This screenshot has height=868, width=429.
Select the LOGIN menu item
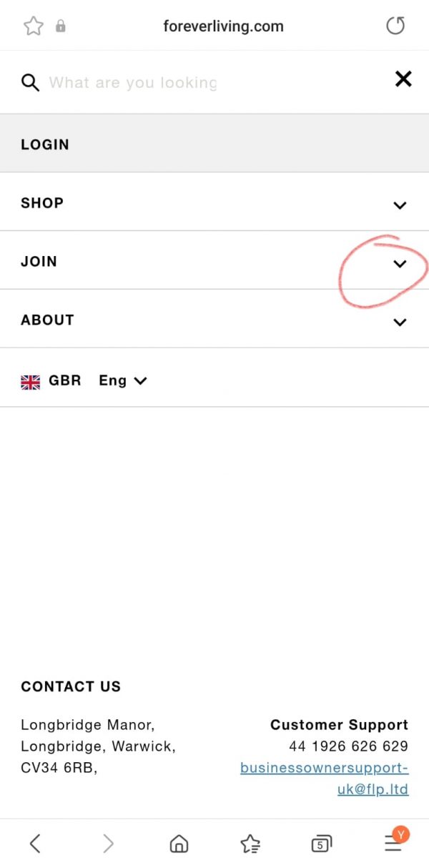click(x=45, y=144)
